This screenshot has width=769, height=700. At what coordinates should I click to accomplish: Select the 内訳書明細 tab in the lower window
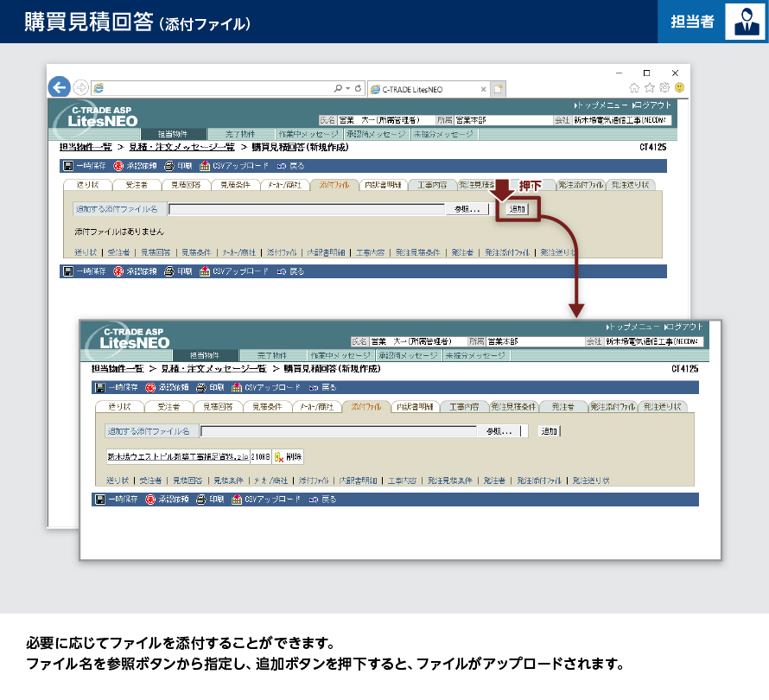415,406
